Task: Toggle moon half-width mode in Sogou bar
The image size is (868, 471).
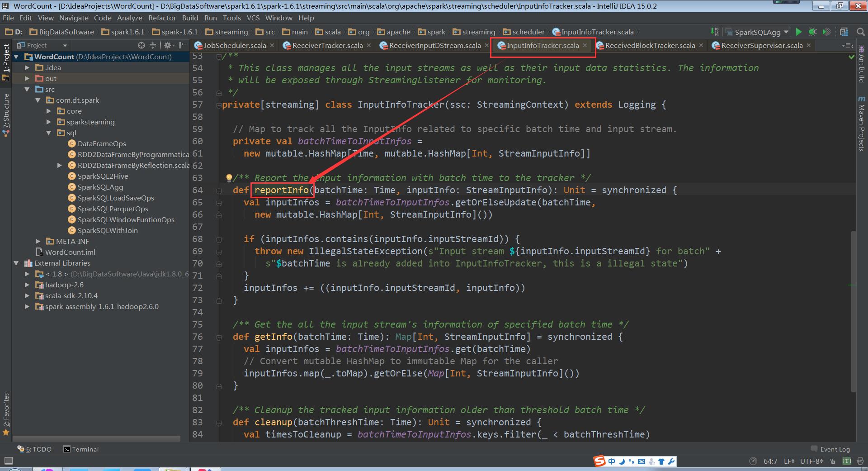Action: click(622, 461)
